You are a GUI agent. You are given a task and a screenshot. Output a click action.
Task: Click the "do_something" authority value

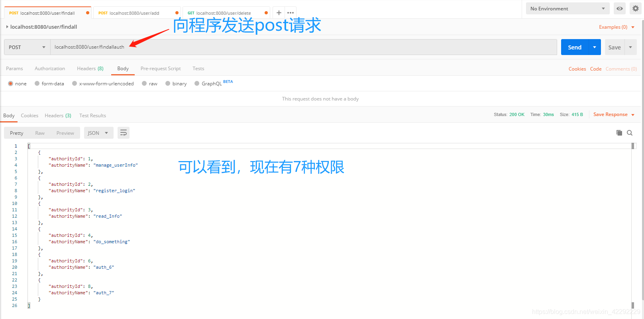112,242
